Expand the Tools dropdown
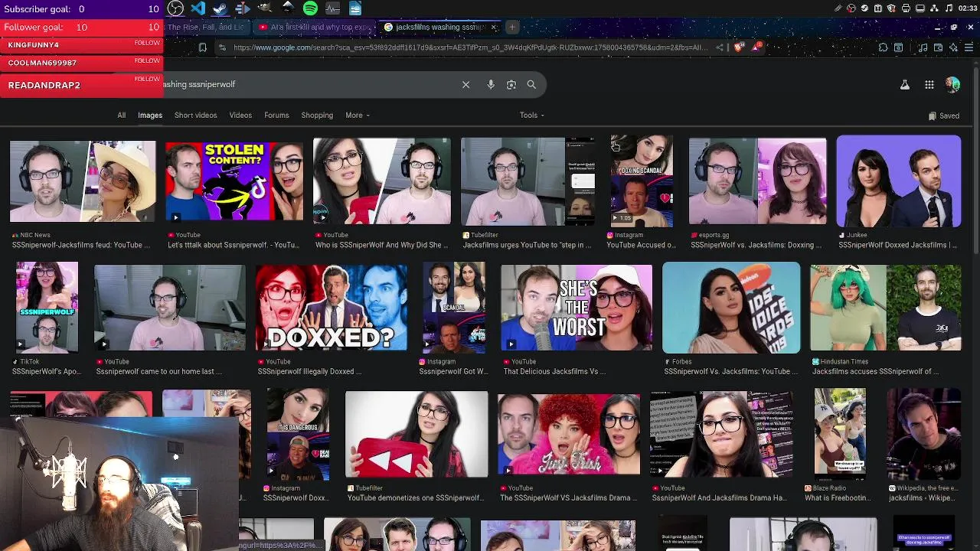980x551 pixels. pyautogui.click(x=532, y=116)
